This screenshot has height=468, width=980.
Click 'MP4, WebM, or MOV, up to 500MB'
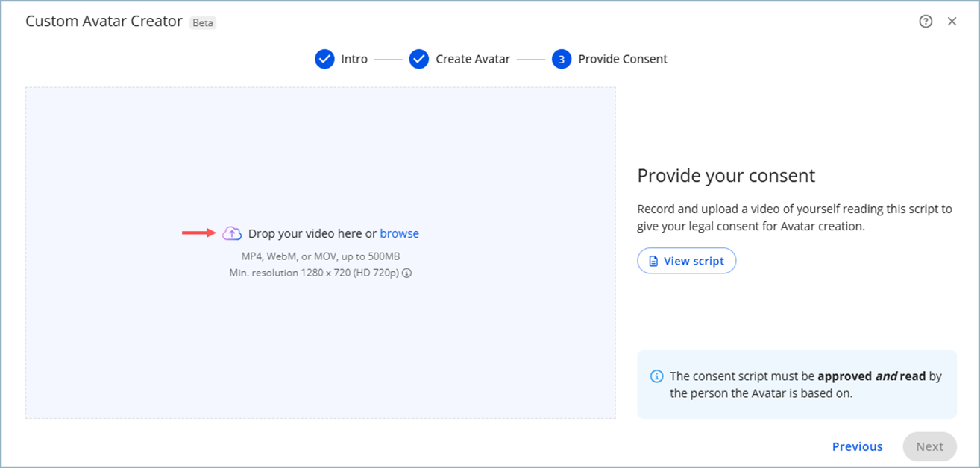coord(321,256)
